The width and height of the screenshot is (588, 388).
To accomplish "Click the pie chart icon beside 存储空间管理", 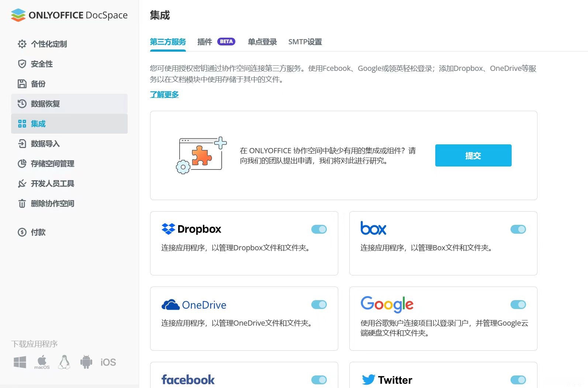I will (x=22, y=164).
